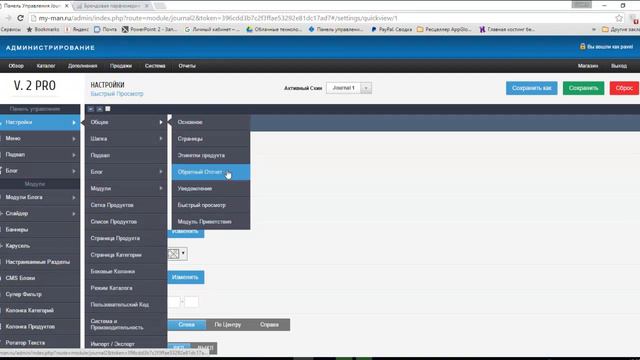
Task: Open the PayPal bookmark
Action: [391, 29]
